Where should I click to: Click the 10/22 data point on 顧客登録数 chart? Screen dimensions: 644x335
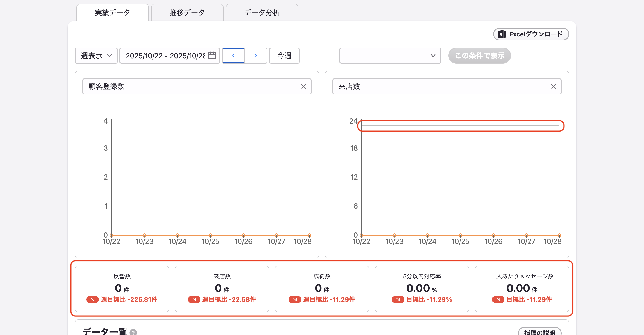coord(111,235)
